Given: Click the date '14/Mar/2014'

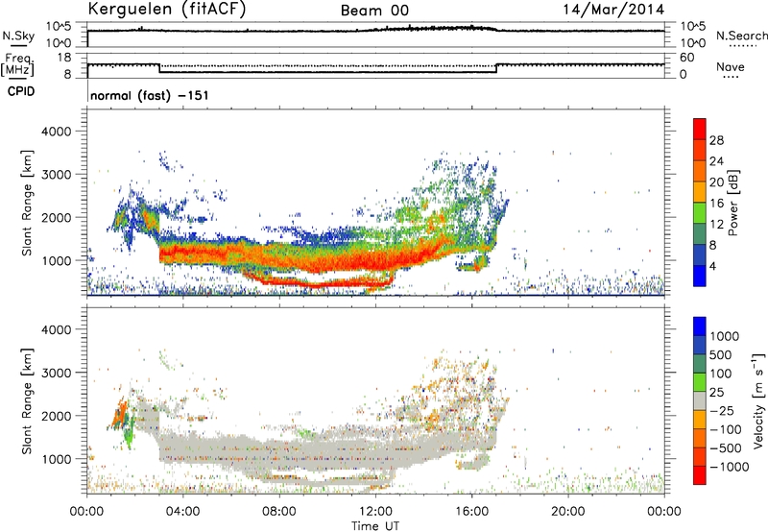Looking at the screenshot, I should [613, 10].
